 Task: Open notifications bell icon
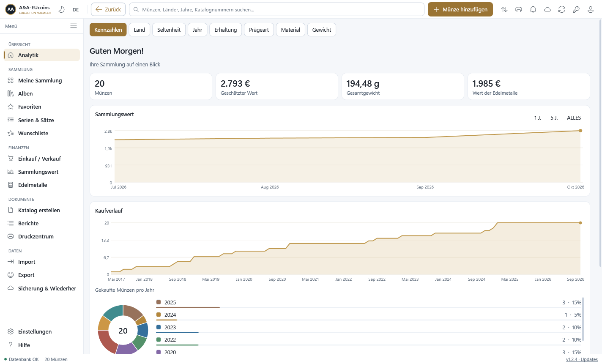(533, 9)
